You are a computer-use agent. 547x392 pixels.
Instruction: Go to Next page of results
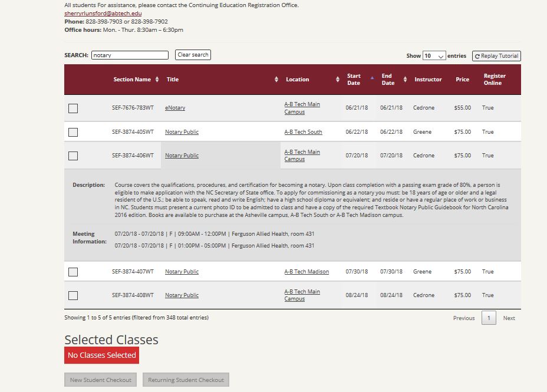pos(508,318)
